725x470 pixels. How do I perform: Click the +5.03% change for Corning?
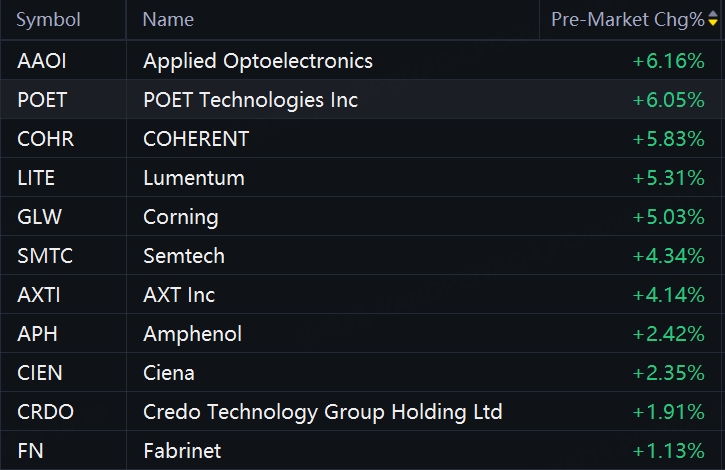click(669, 217)
